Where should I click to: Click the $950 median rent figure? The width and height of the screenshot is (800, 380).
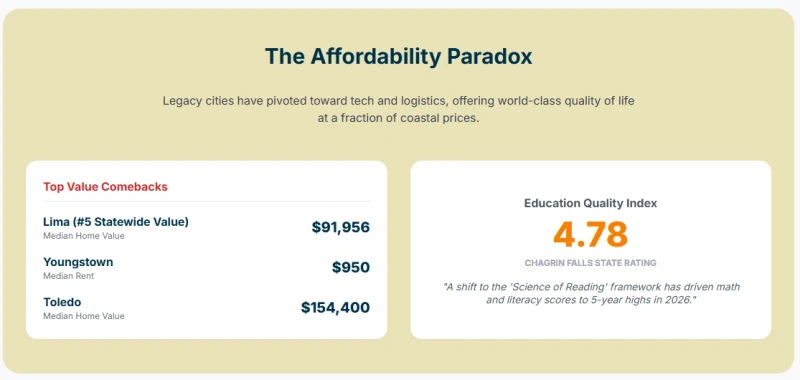coord(351,267)
